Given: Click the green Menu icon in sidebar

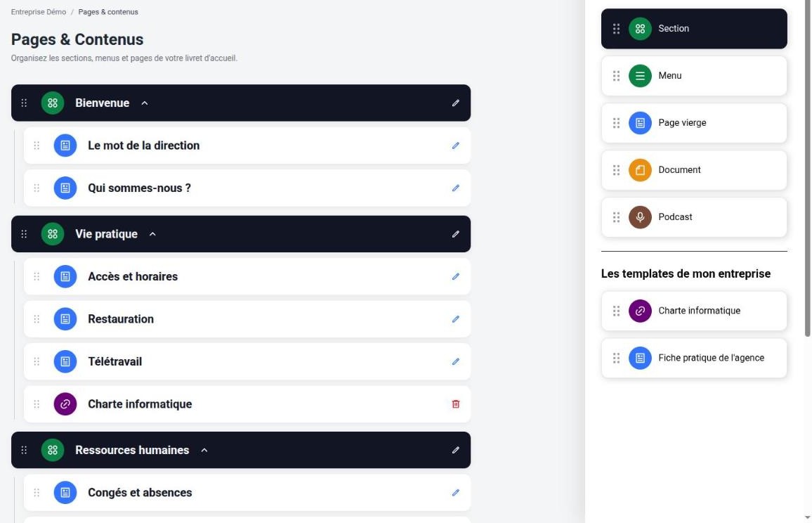Looking at the screenshot, I should 639,76.
